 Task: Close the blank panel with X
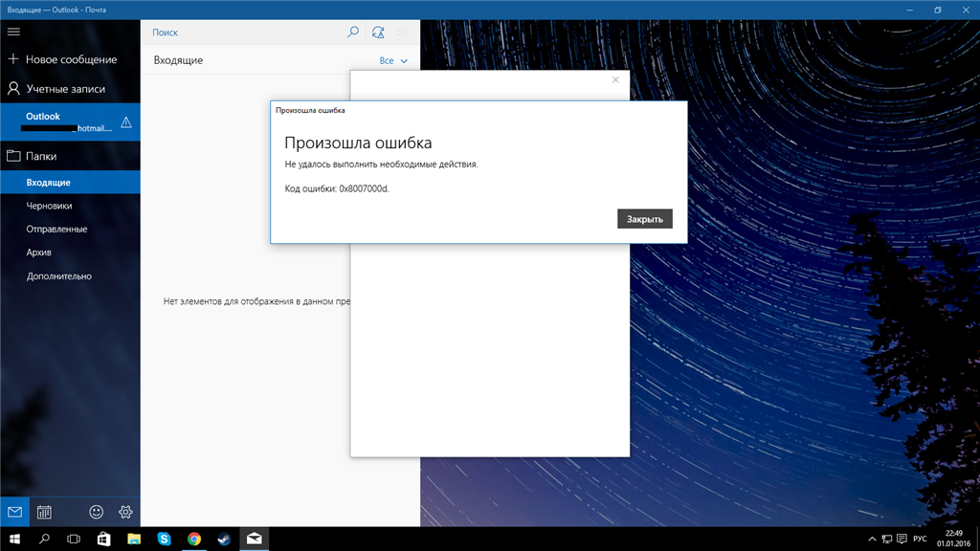point(615,80)
